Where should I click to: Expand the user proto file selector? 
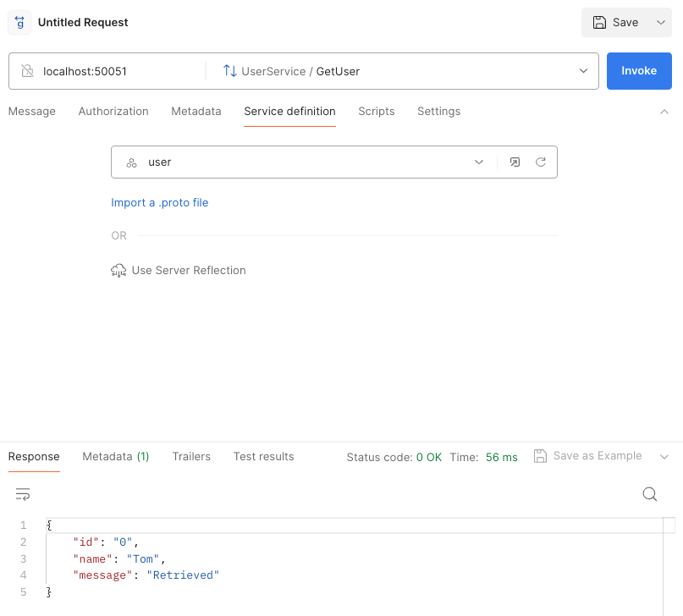pos(479,162)
